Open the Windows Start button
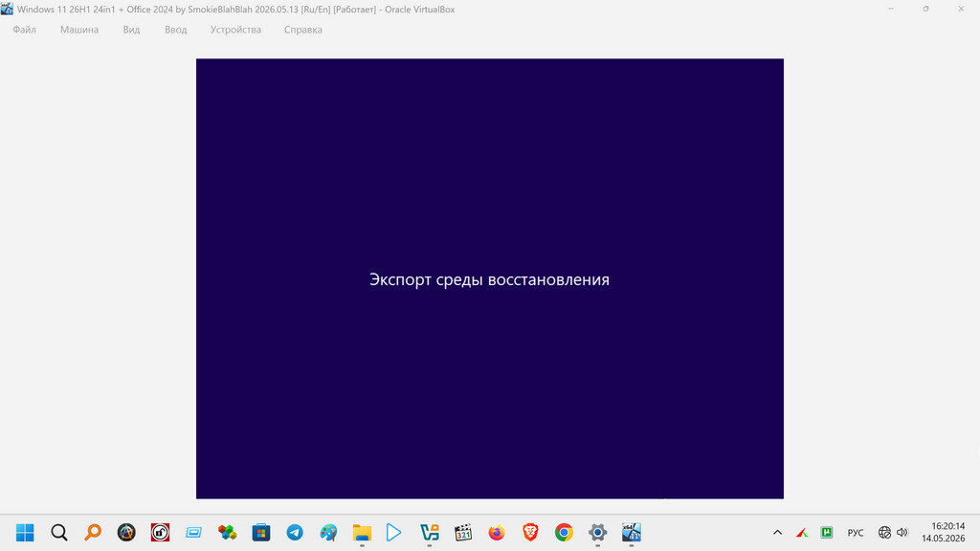 click(25, 532)
